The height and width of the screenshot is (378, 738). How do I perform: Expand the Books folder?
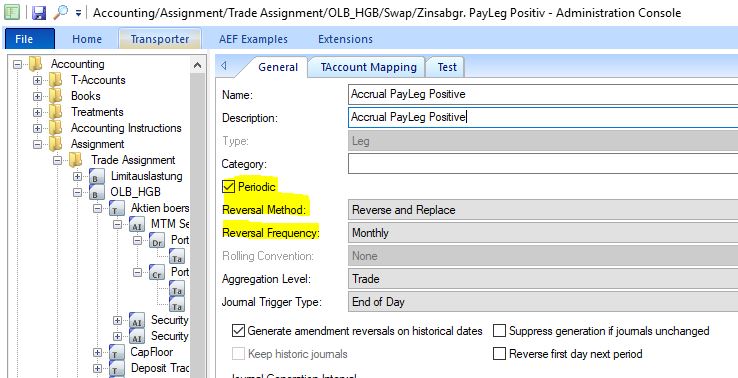(38, 96)
